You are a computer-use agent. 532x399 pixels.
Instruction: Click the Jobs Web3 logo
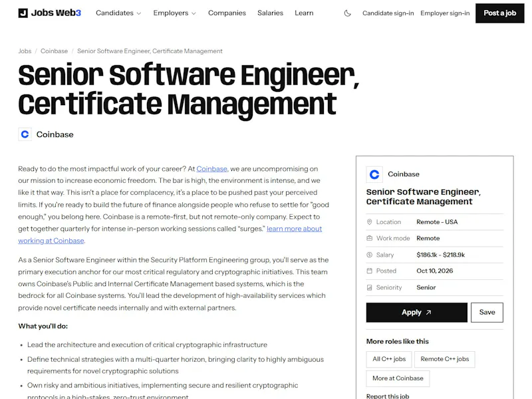coord(49,13)
